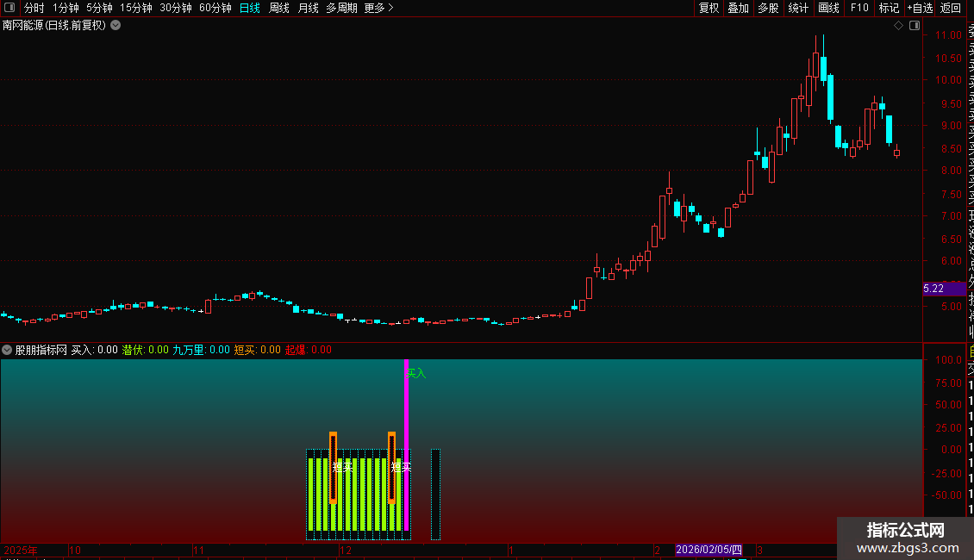Image resolution: width=974 pixels, height=560 pixels.
Task: Click the 起爆 indicator value label
Action: 309,350
